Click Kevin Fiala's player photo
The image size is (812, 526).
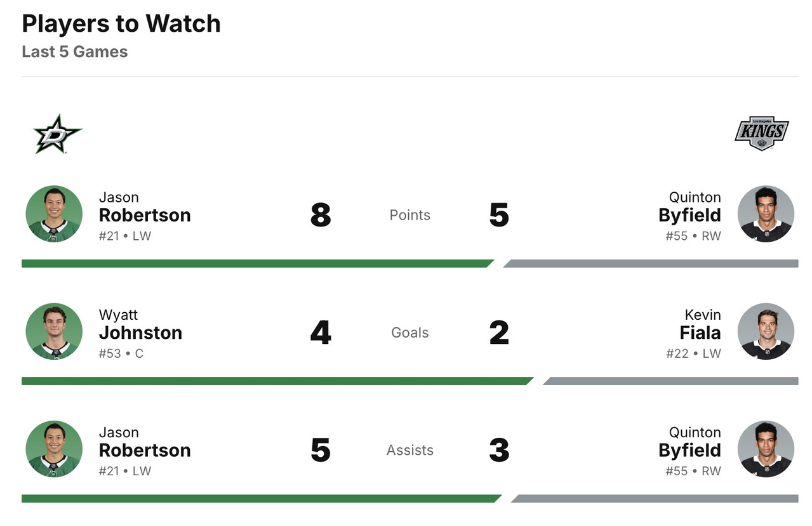click(766, 331)
